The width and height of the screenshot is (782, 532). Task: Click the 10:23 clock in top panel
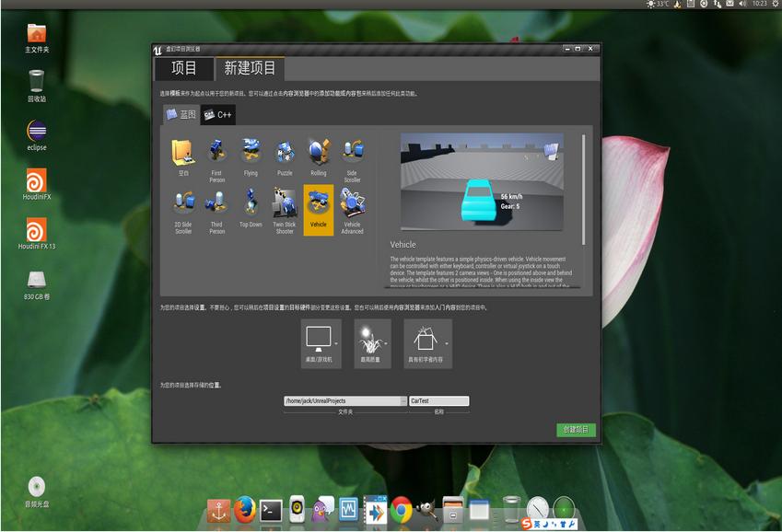pos(760,4)
